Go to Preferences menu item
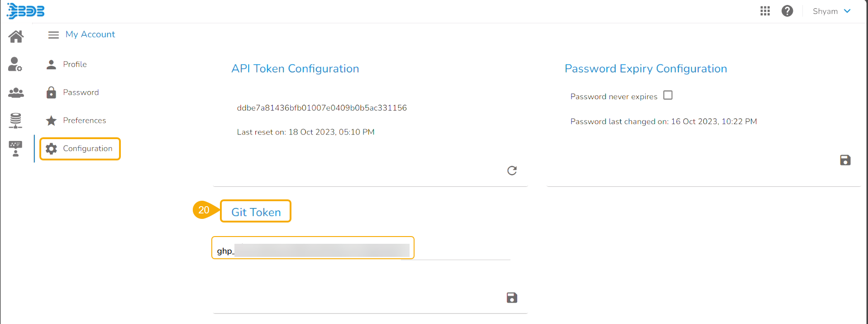This screenshot has height=324, width=868. [84, 121]
